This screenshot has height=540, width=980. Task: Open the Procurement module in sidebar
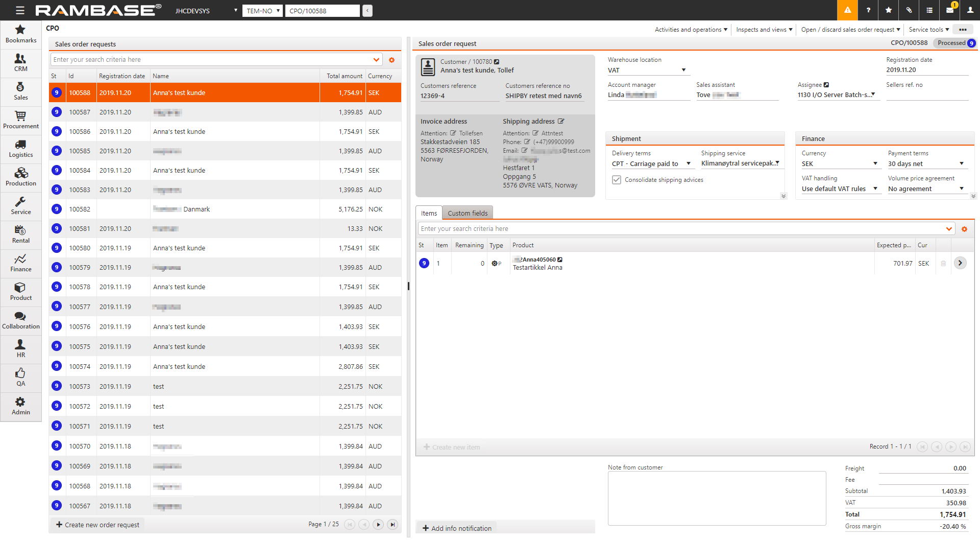coord(20,120)
